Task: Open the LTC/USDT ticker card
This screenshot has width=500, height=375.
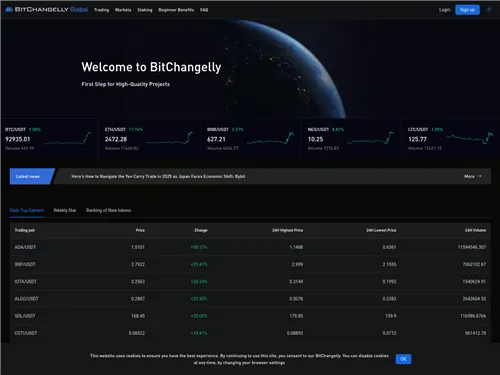Action: [451, 139]
